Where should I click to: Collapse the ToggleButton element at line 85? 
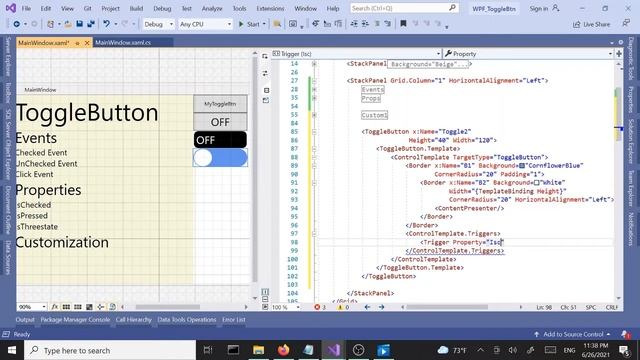point(314,131)
